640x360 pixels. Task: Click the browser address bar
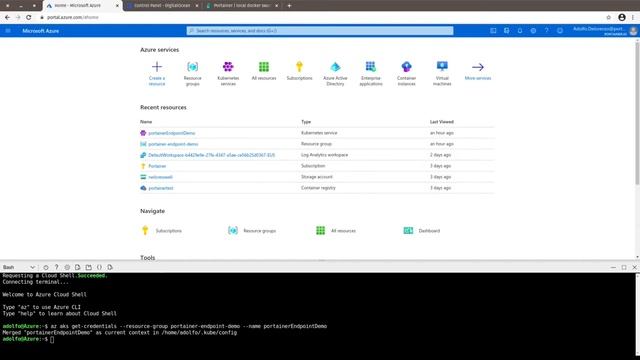click(x=321, y=18)
